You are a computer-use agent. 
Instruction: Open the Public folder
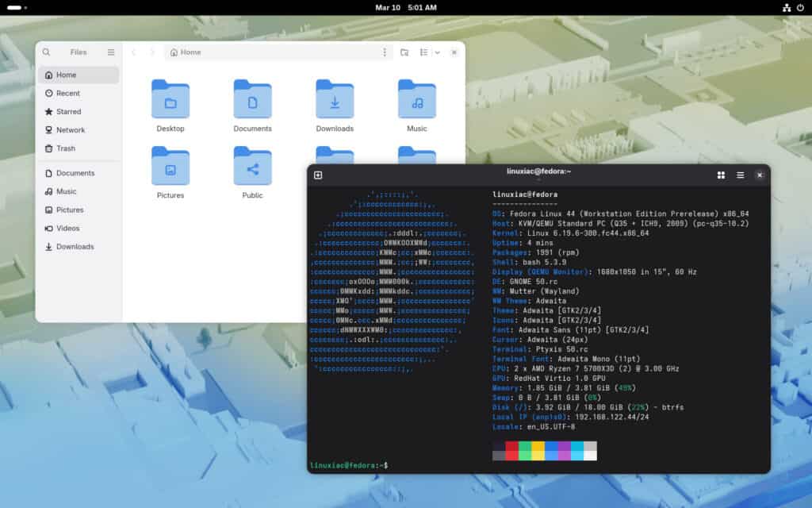pyautogui.click(x=252, y=167)
